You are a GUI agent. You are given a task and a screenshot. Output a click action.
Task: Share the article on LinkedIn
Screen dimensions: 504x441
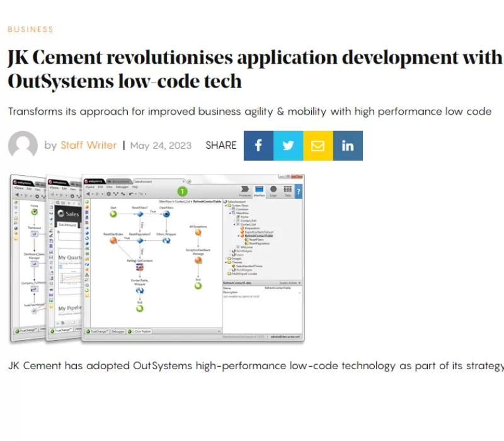(x=348, y=146)
